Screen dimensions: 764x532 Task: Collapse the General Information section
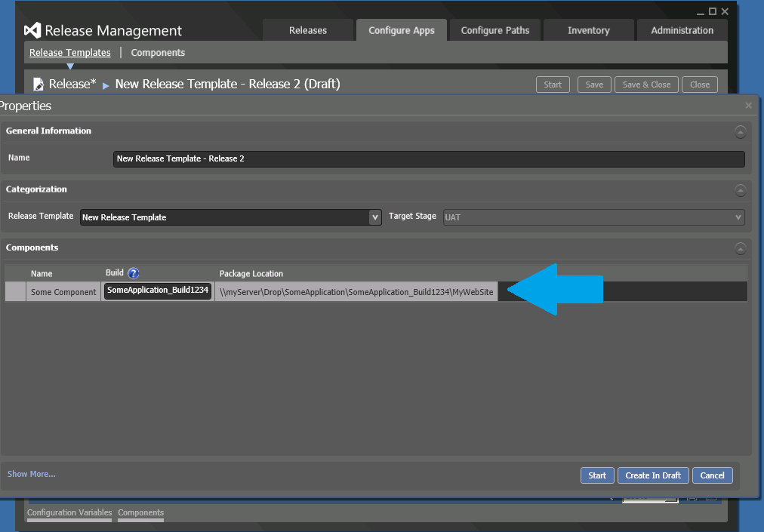point(740,132)
